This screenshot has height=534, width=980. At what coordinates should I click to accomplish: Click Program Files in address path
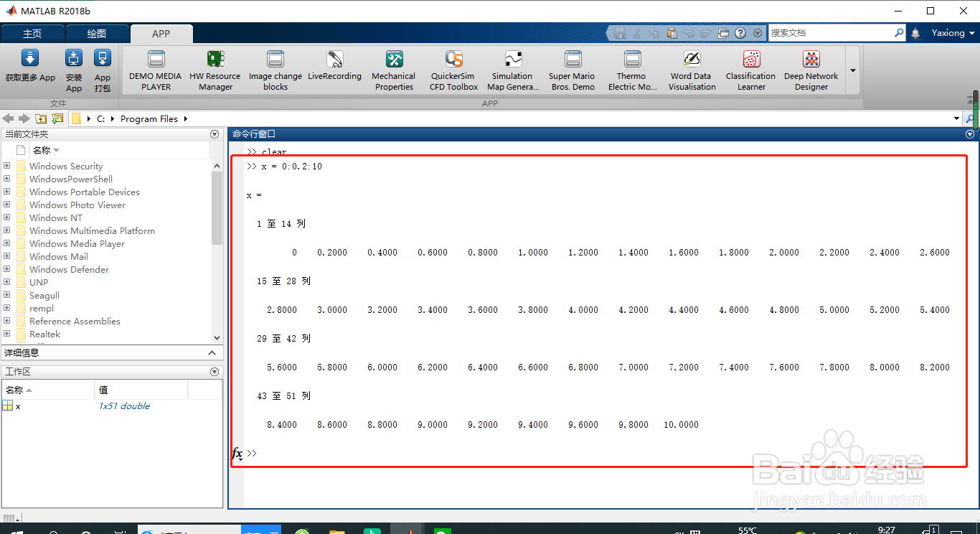click(x=149, y=119)
